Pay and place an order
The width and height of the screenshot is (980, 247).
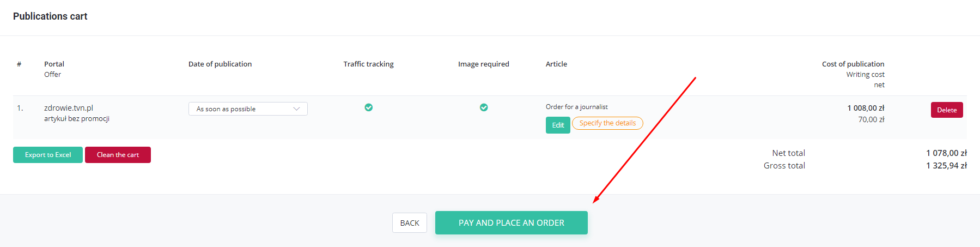click(512, 223)
